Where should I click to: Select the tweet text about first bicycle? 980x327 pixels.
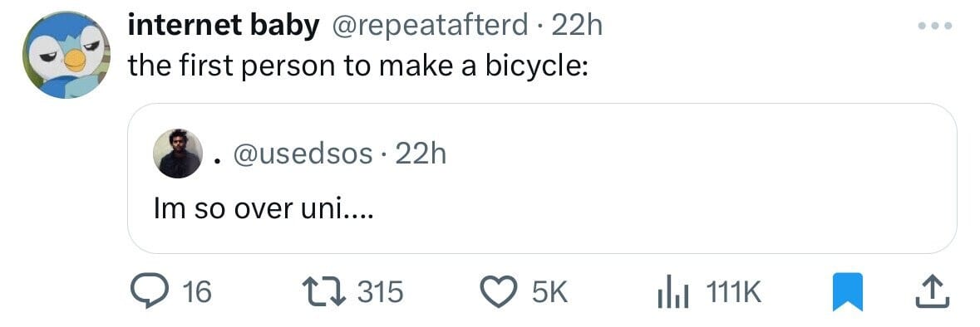[x=357, y=66]
